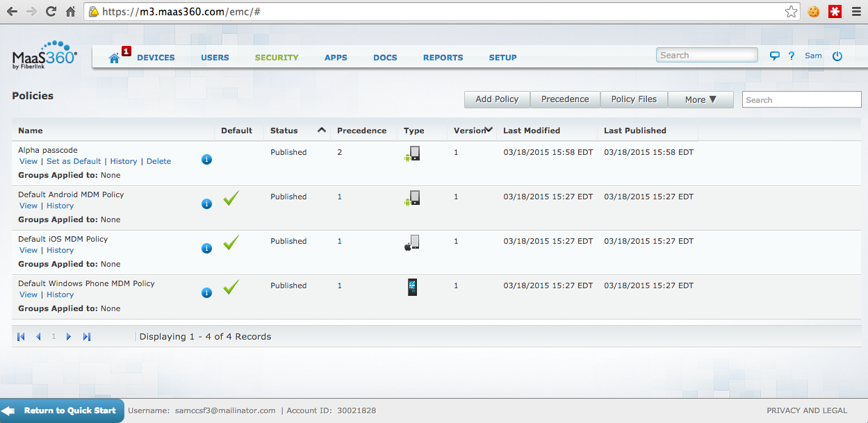
Task: Click info icon for Default iOS MDM Policy
Action: click(206, 248)
